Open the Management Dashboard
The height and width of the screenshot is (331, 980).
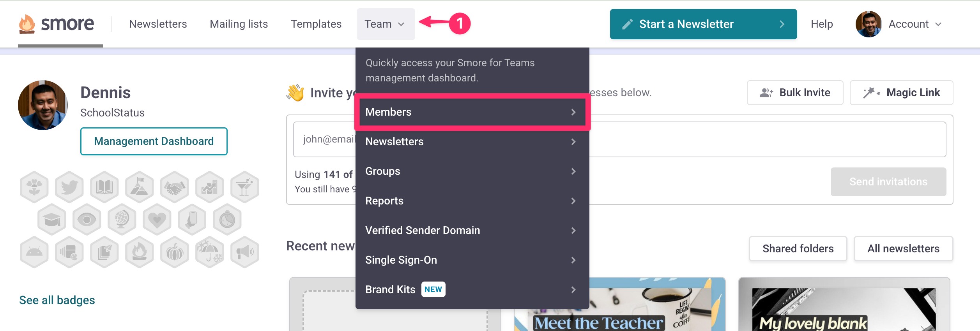tap(154, 141)
